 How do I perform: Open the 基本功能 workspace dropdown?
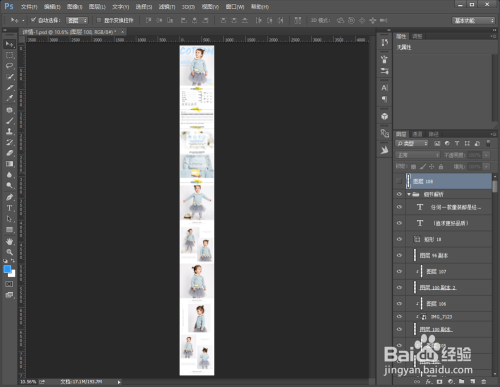coord(473,20)
